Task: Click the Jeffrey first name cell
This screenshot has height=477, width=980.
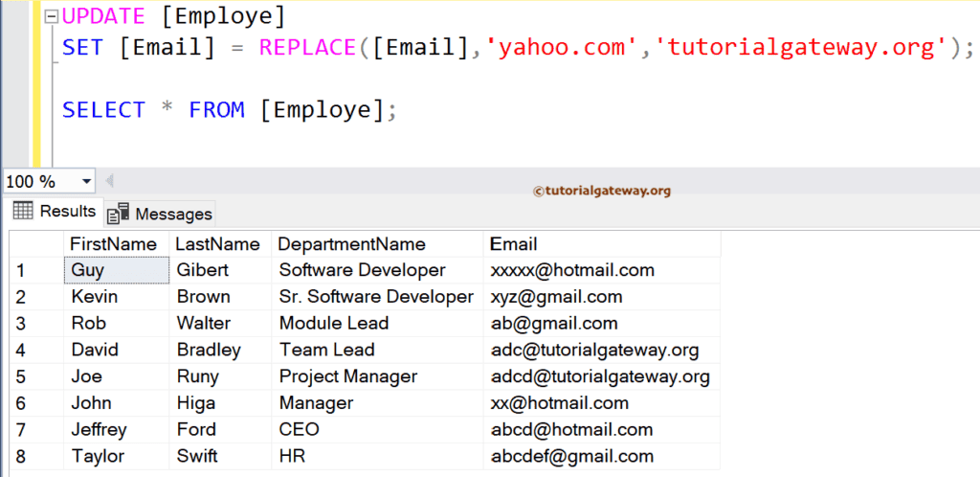Action: [116, 430]
